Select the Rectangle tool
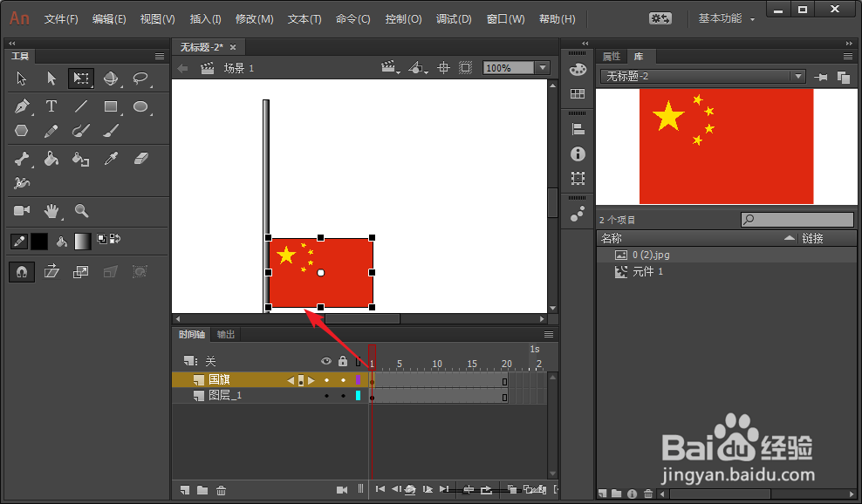Screen dimensions: 862x504 [x=111, y=106]
